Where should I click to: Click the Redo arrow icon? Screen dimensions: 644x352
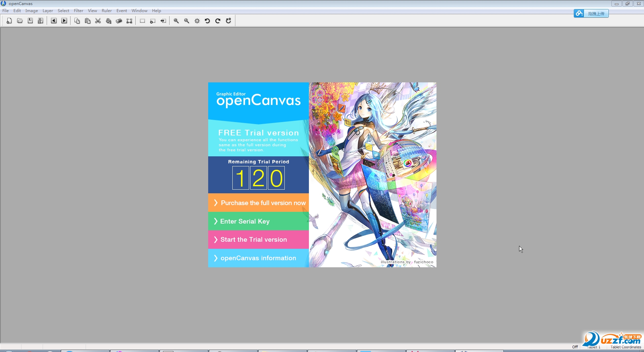pyautogui.click(x=218, y=21)
